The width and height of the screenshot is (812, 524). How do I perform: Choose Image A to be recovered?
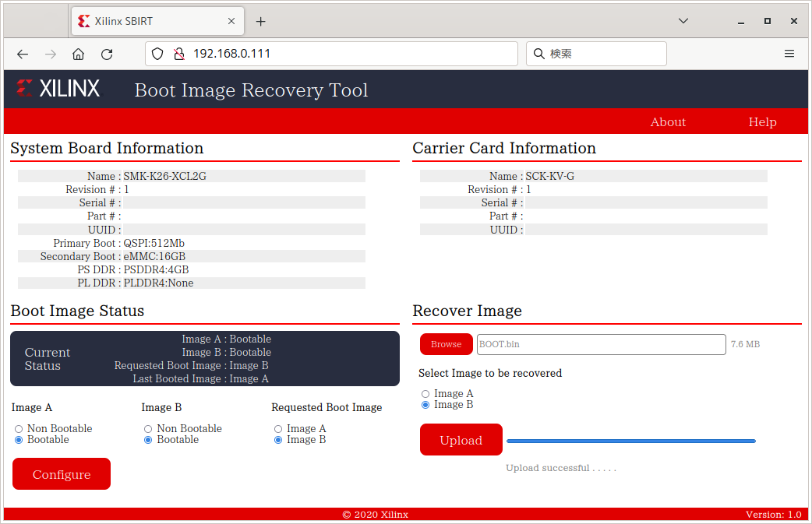point(425,394)
